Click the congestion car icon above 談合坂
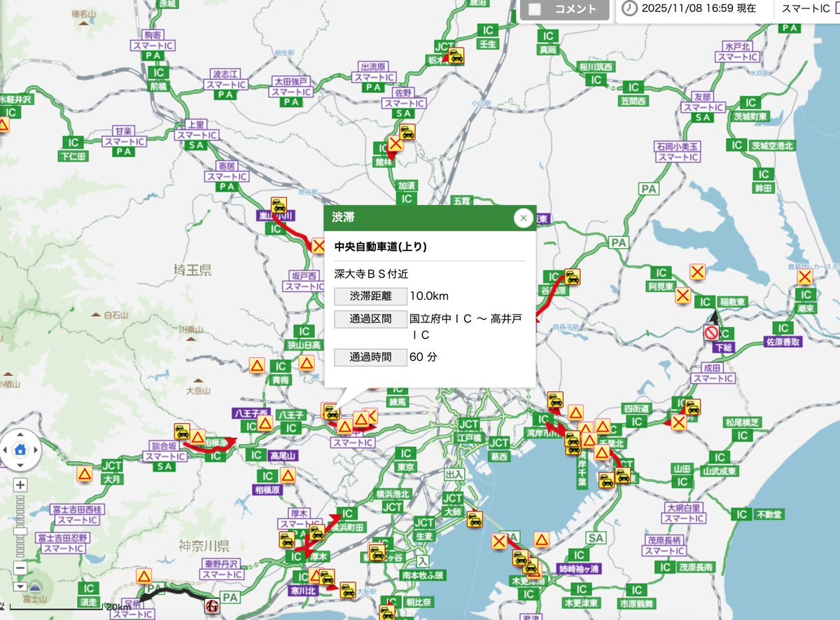The width and height of the screenshot is (840, 620). [x=182, y=431]
